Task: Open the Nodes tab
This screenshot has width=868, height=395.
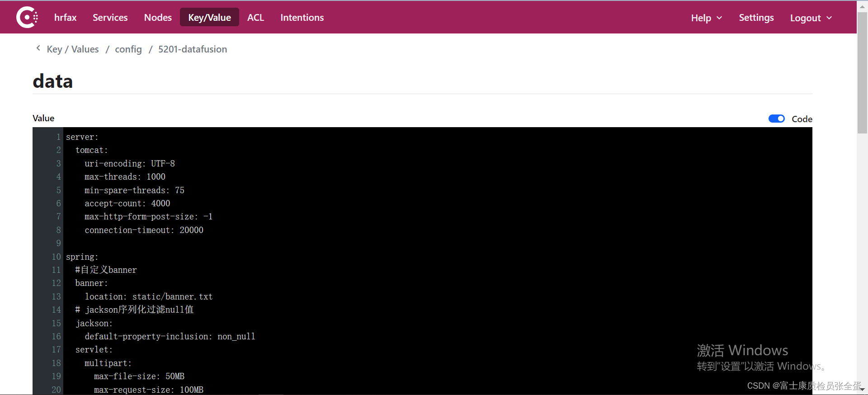Action: click(x=158, y=18)
